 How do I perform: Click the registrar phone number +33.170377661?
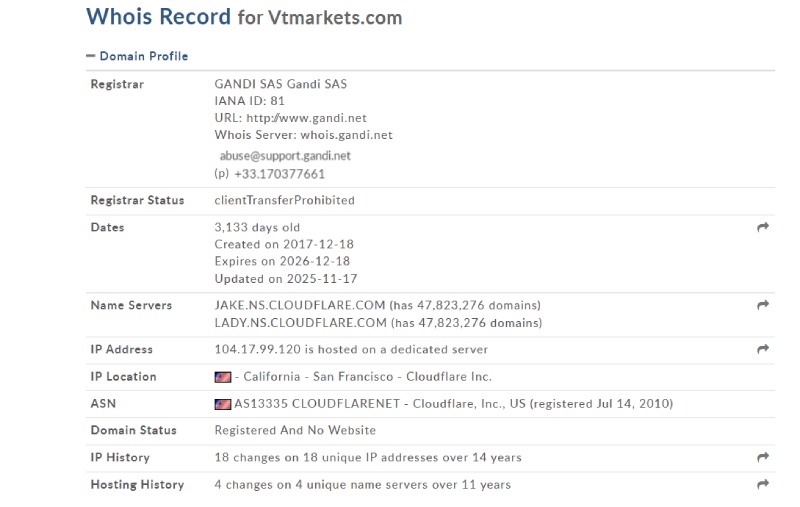(279, 174)
